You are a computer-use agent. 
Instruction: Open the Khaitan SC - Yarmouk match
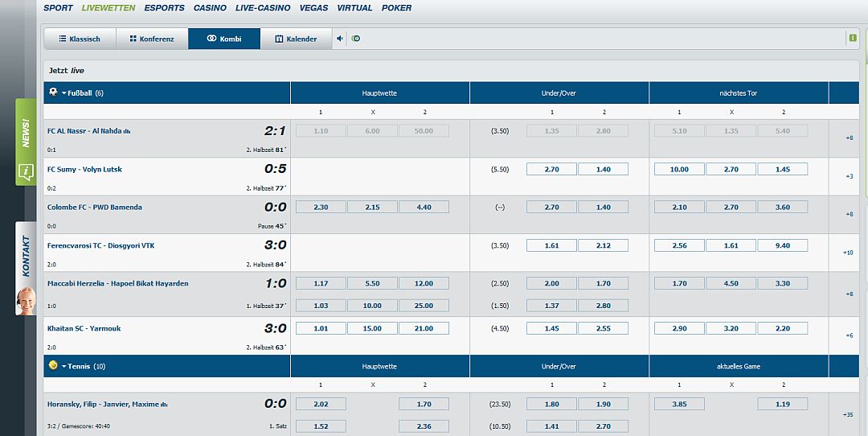click(84, 328)
